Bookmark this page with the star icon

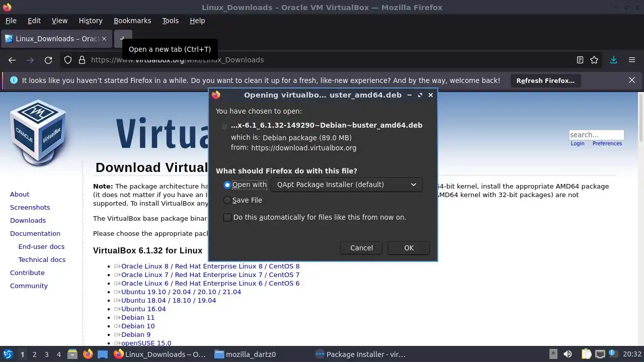coord(594,60)
